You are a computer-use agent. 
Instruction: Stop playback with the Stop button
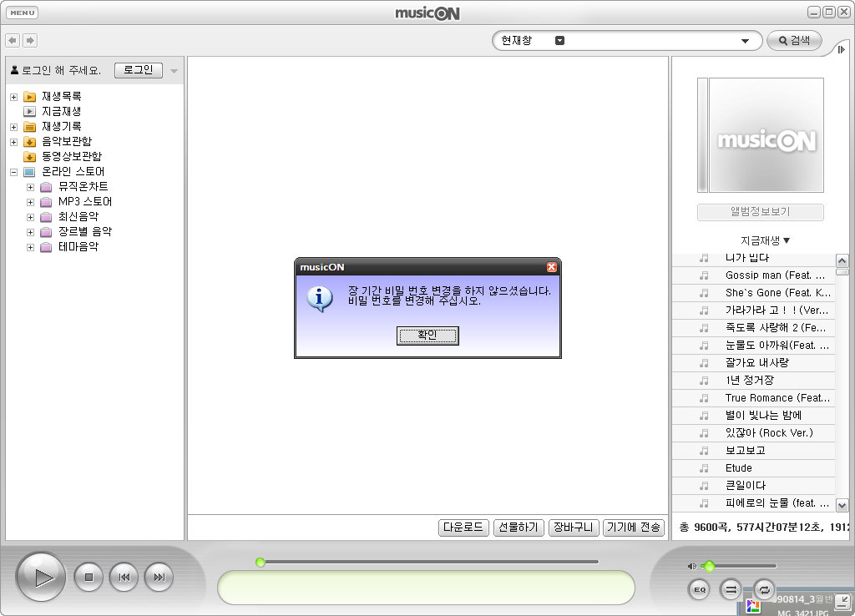89,577
